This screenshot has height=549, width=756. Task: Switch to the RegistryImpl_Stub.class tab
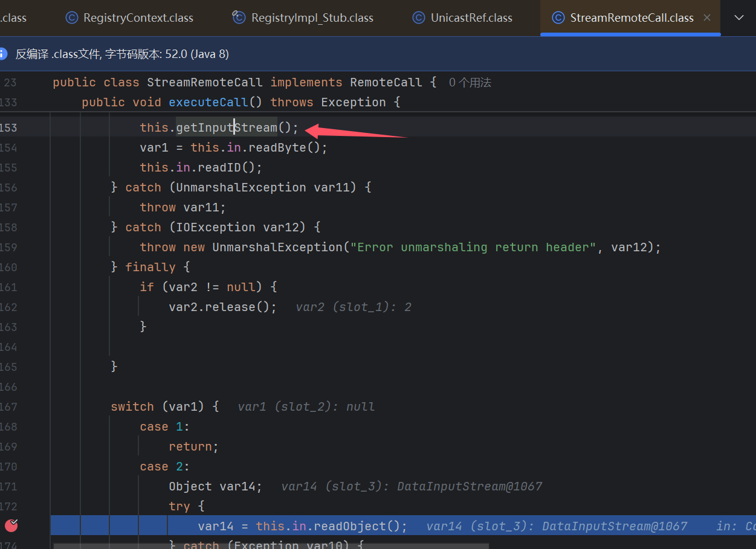(303, 18)
